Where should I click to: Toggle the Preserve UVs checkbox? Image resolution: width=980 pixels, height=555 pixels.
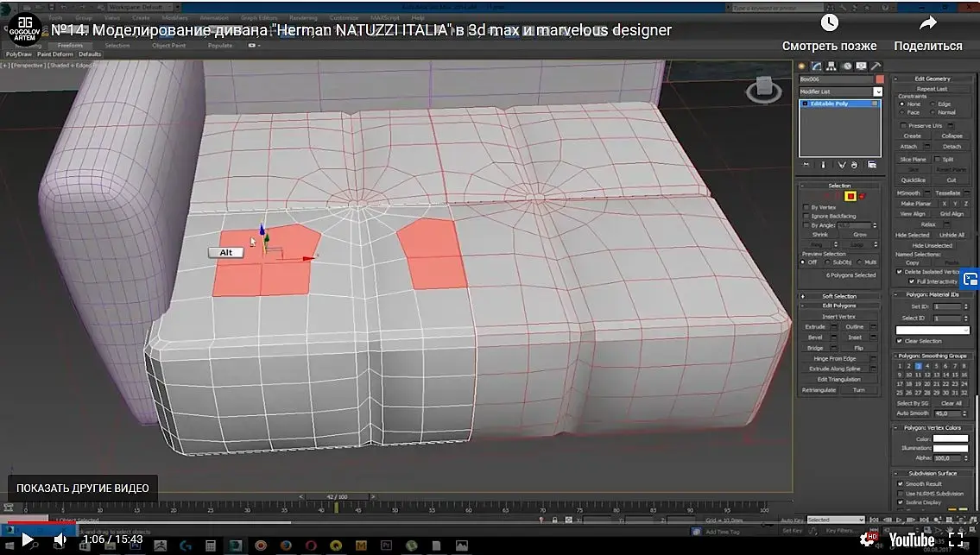coord(902,126)
